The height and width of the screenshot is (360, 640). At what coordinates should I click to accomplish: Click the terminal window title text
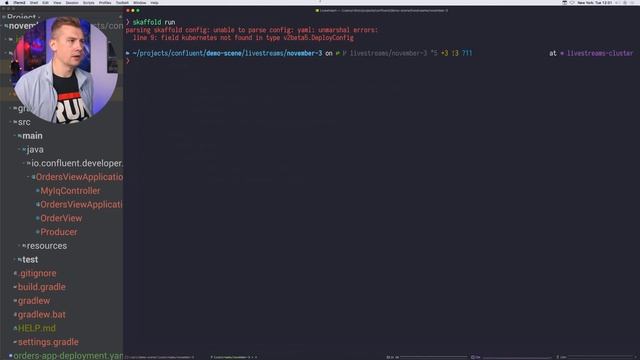click(384, 11)
